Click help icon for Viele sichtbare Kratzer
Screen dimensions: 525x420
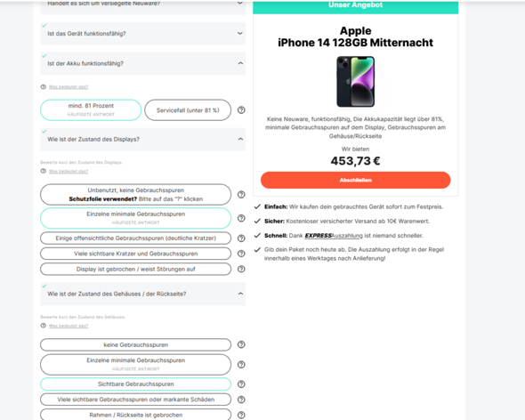(241, 254)
